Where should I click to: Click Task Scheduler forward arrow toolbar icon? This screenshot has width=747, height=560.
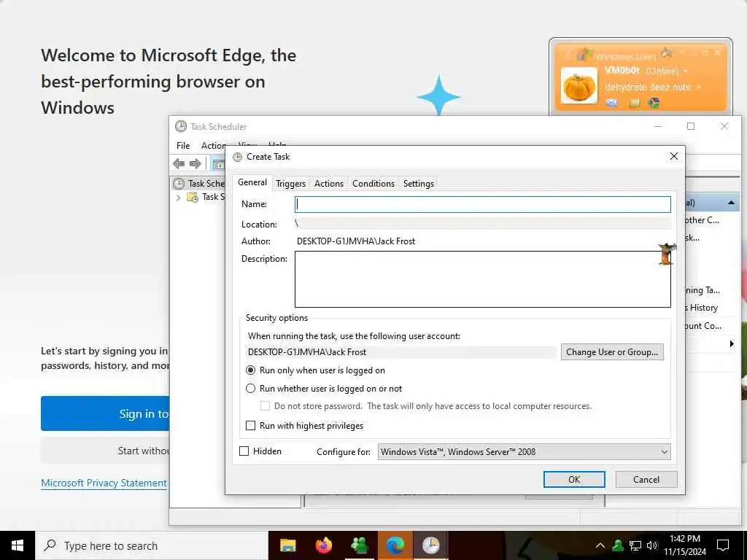click(x=196, y=164)
